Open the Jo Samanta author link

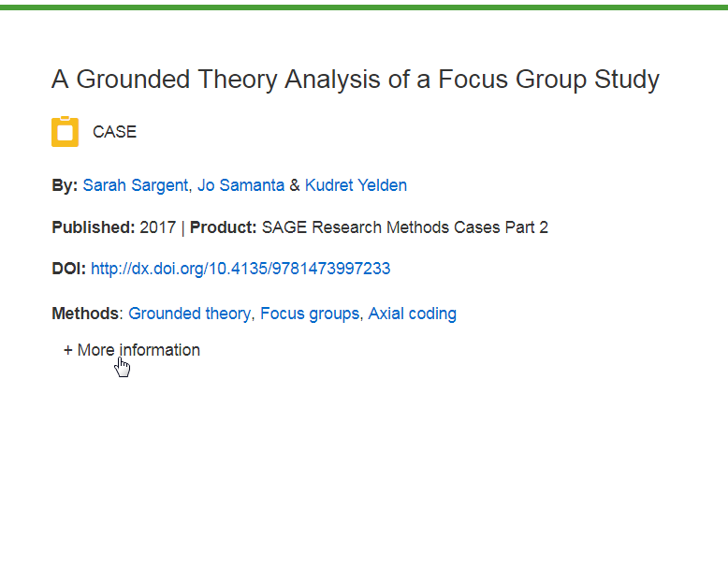click(241, 185)
